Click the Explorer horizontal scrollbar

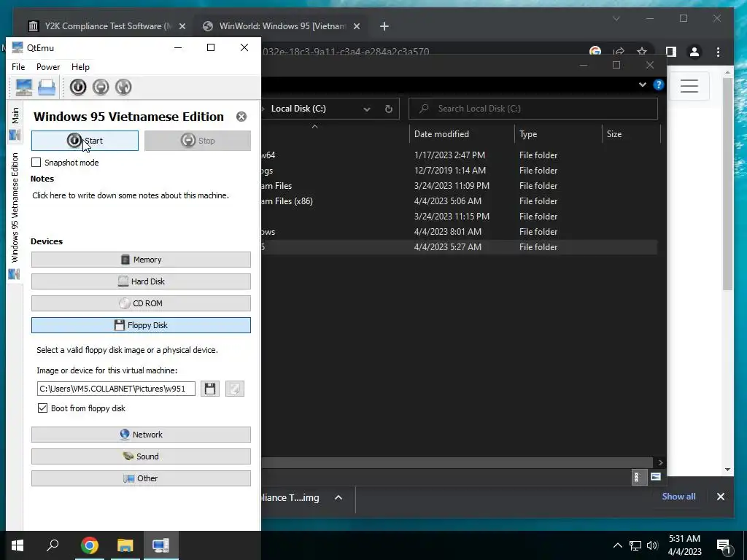pyautogui.click(x=457, y=462)
